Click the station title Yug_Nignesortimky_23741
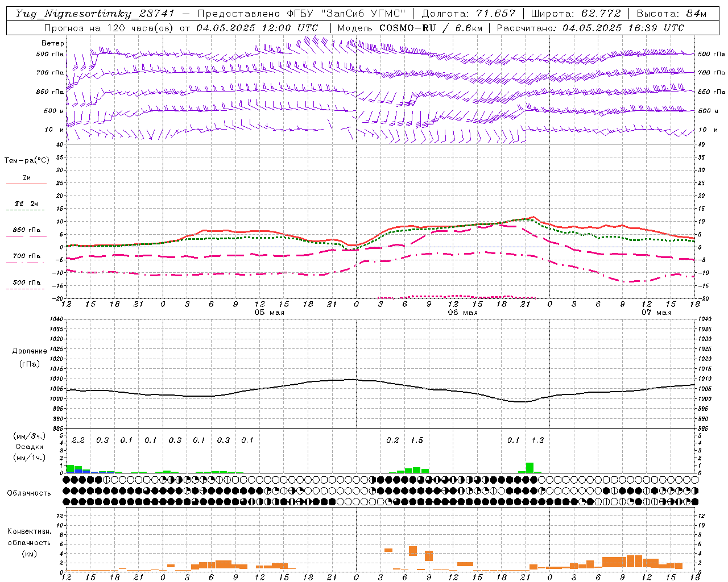The width and height of the screenshot is (728, 582). coord(95,14)
